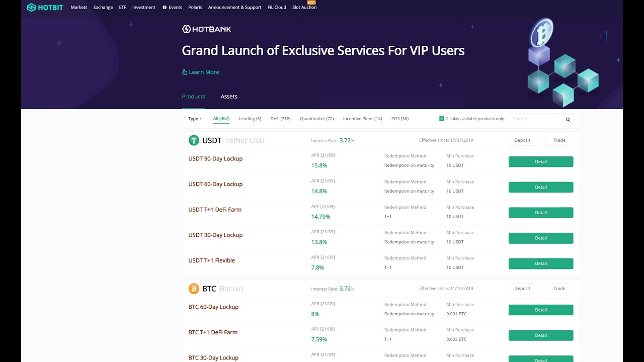Click the HOT badge above Slot Auction
Image resolution: width=644 pixels, height=362 pixels.
(x=311, y=3)
